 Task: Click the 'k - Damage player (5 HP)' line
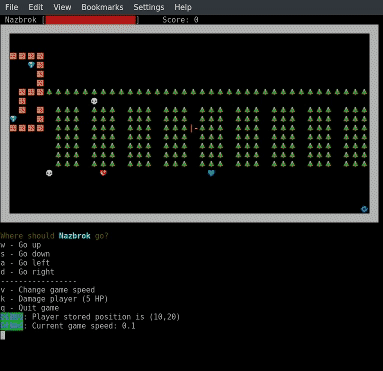click(x=54, y=299)
